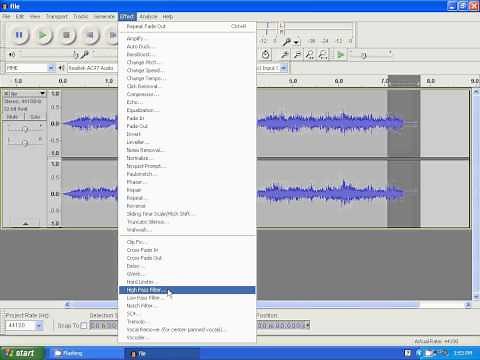480x360 pixels.
Task: Open the Analyze menu
Action: point(148,16)
